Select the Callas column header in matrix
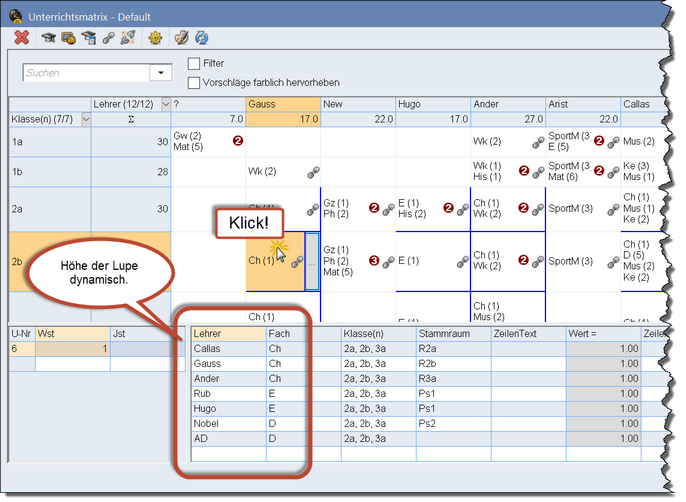686x502 pixels. (x=643, y=104)
